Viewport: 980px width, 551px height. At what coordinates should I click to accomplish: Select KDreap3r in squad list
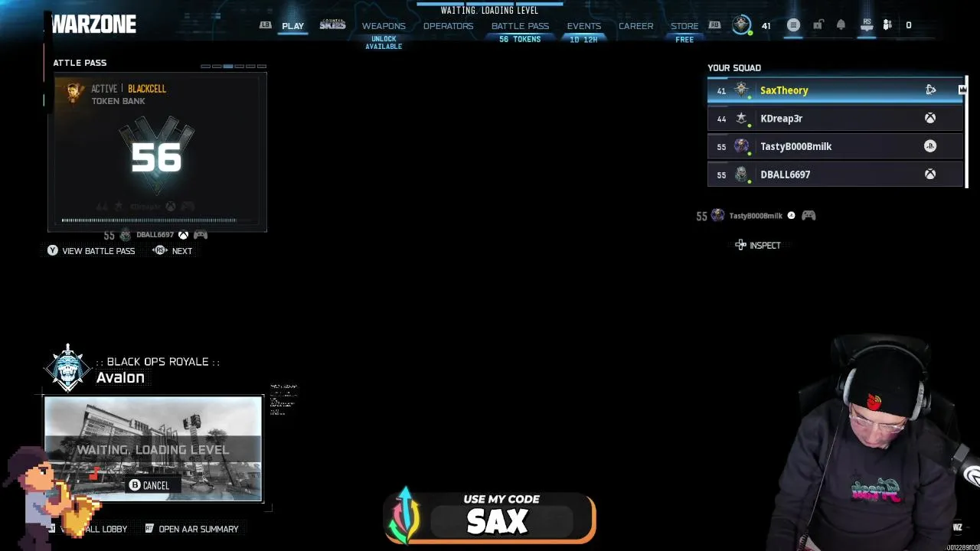pos(835,119)
